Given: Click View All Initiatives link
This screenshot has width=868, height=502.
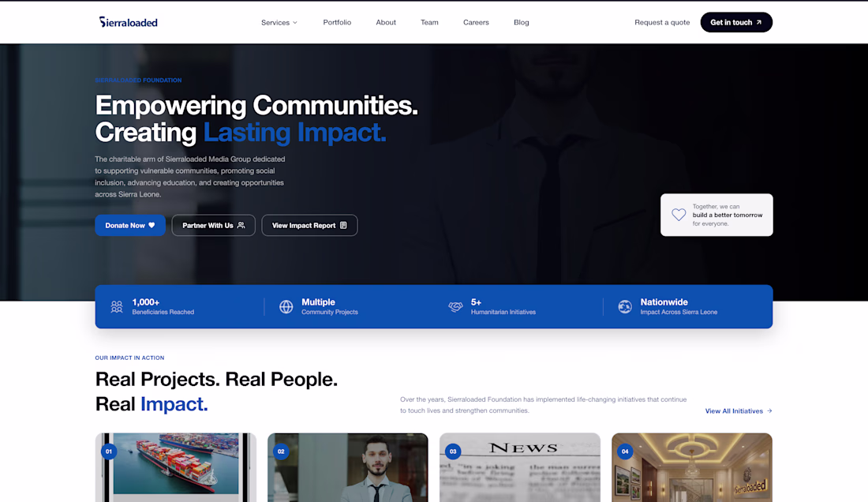Looking at the screenshot, I should (x=739, y=410).
